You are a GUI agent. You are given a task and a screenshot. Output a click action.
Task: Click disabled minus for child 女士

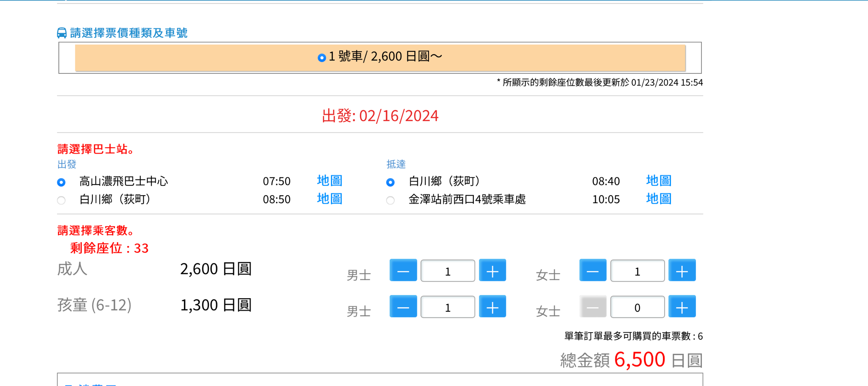593,306
